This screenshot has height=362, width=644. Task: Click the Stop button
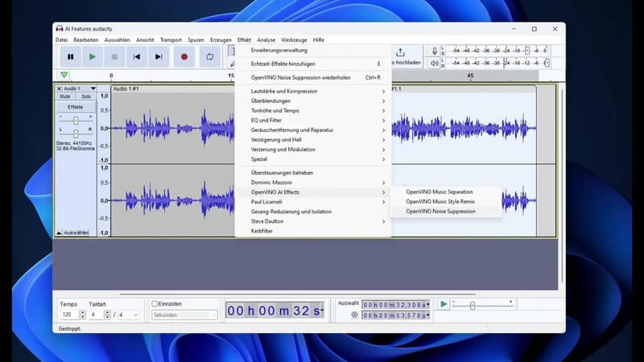pos(114,57)
